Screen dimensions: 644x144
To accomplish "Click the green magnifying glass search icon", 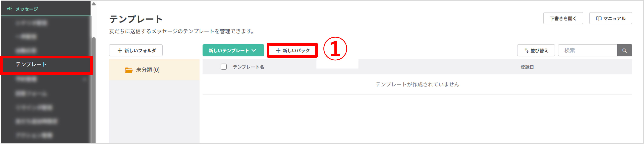I will 625,50.
